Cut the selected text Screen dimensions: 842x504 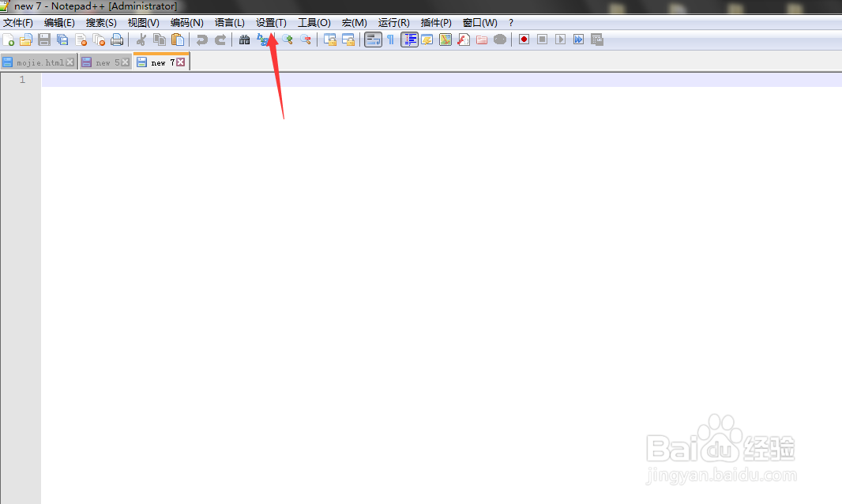point(142,39)
